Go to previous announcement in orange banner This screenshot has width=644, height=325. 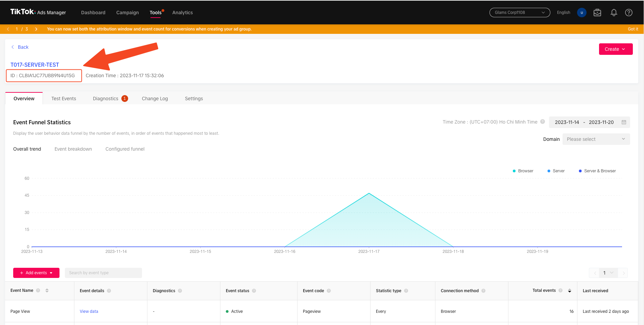[8, 29]
